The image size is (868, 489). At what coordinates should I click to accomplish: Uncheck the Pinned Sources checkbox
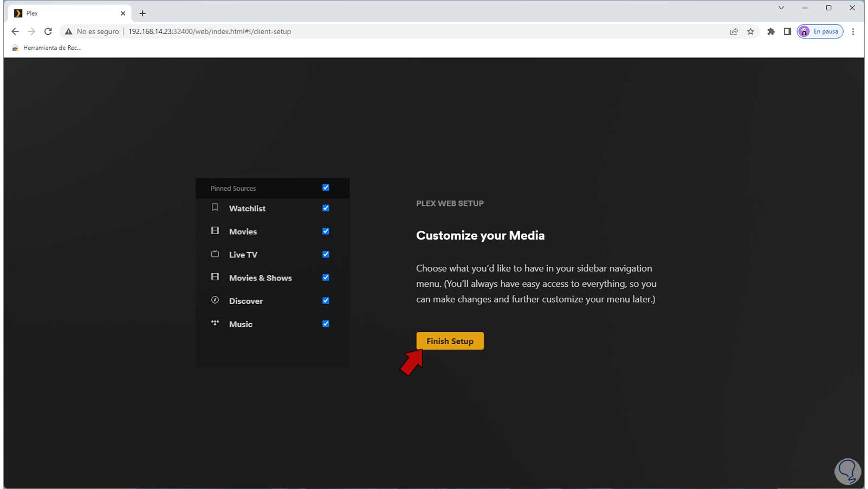click(x=326, y=188)
